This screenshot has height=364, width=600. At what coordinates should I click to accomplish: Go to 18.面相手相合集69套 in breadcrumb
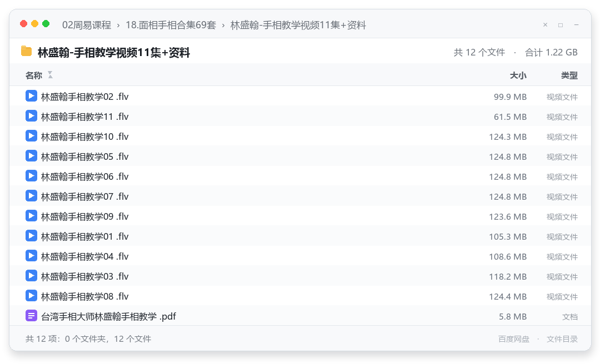171,25
